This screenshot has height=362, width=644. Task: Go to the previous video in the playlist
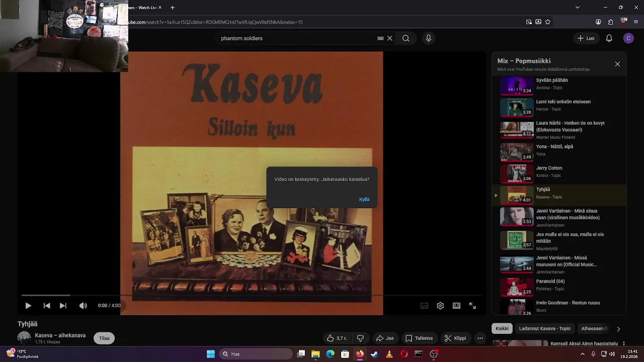pos(47,306)
